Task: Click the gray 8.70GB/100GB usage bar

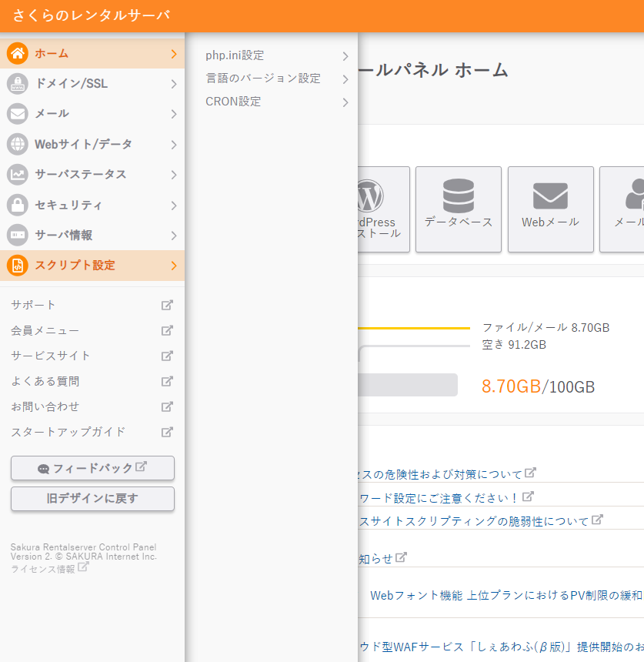Action: coord(408,385)
